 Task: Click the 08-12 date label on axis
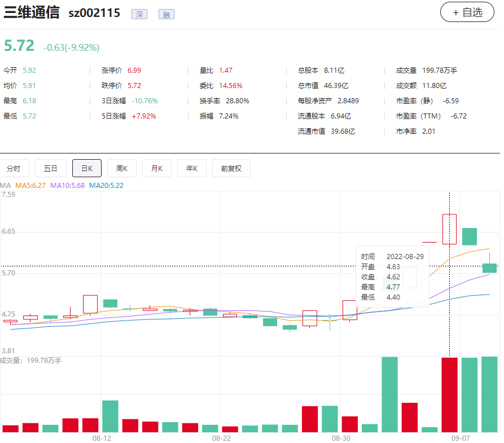click(x=102, y=438)
